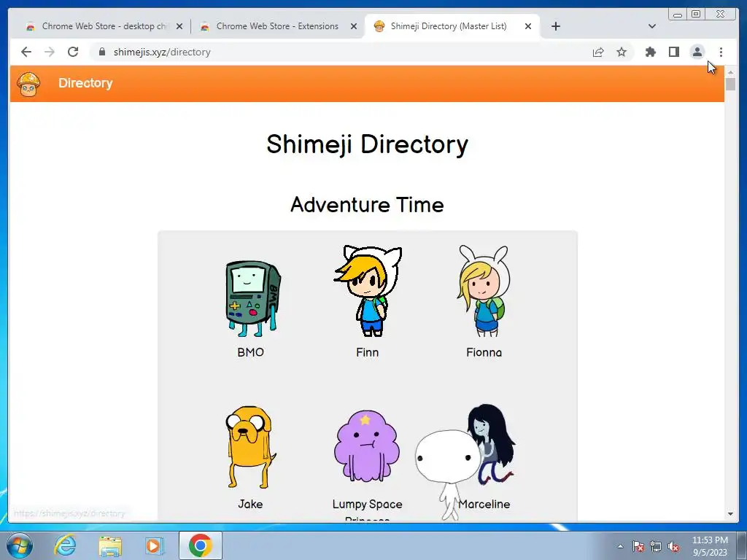Close the Shimeji Directory tab
This screenshot has height=560, width=747.
[x=528, y=26]
